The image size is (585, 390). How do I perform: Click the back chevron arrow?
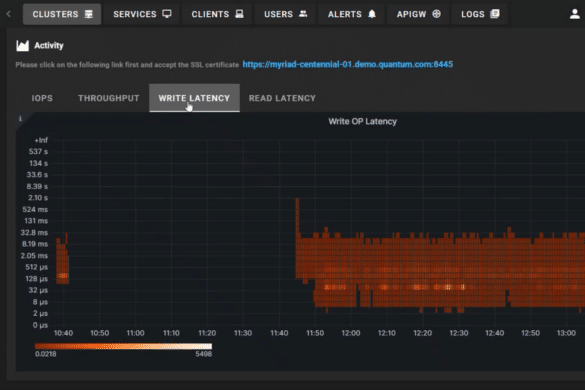(9, 14)
